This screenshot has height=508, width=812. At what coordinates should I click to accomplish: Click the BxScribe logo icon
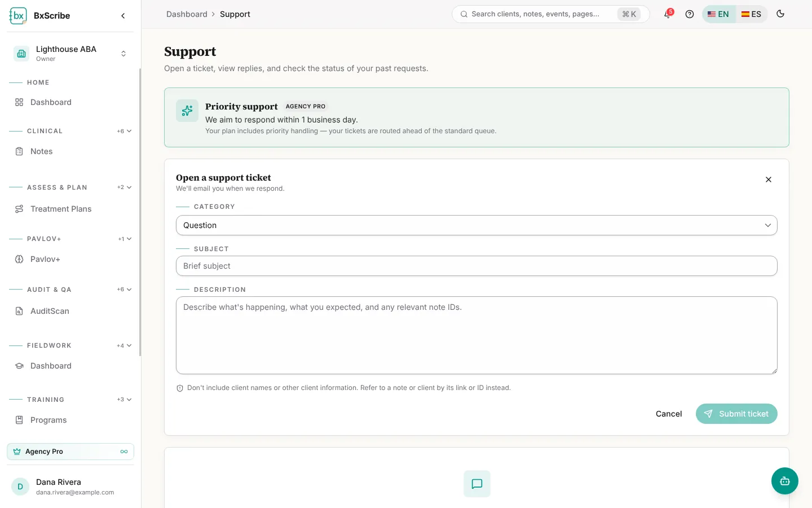18,16
